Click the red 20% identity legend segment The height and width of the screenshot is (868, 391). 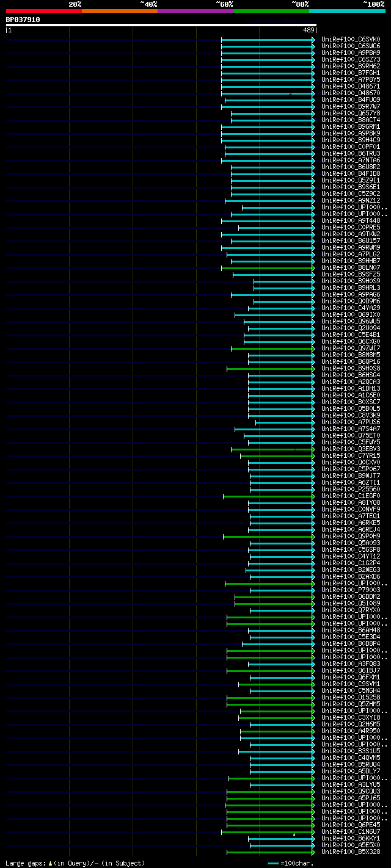(44, 11)
